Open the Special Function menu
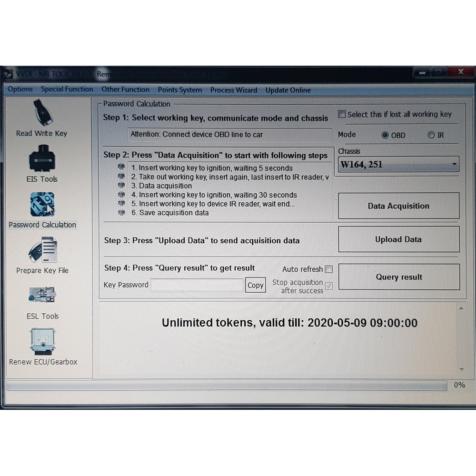Viewport: 476px width, 476px height. pos(67,89)
